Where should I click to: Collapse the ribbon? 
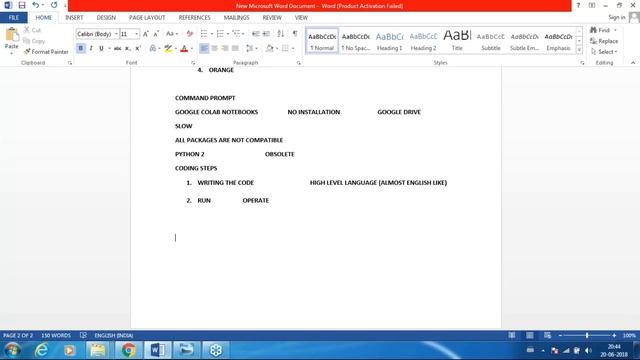633,63
